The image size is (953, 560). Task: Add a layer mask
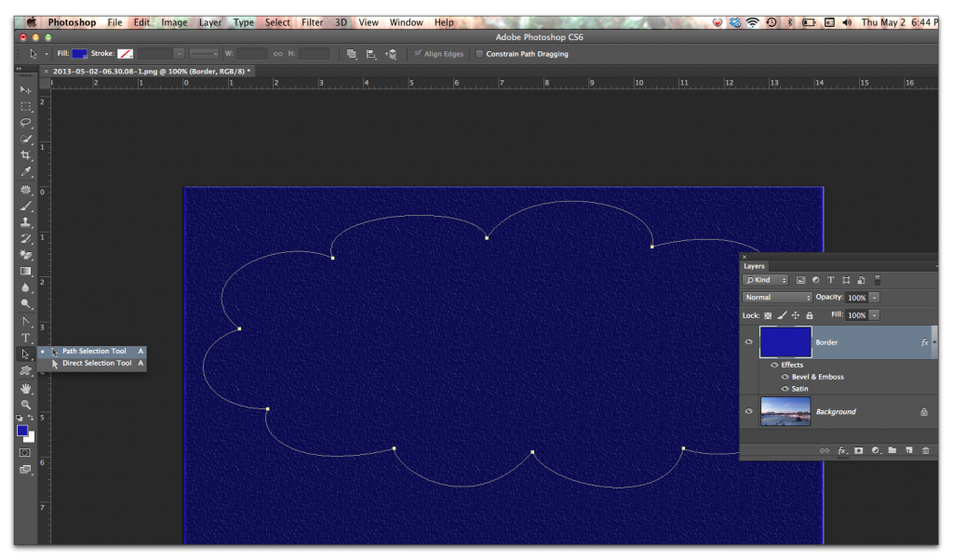[x=858, y=450]
